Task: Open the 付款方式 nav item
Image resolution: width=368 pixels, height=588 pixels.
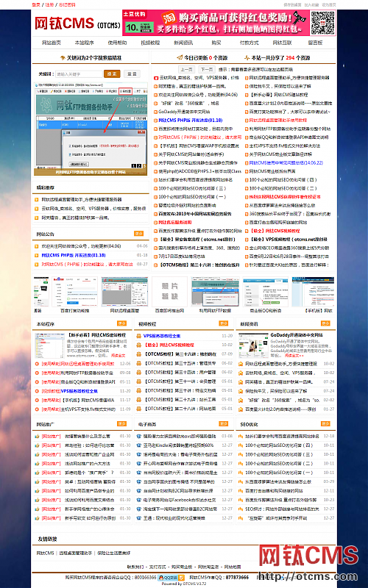Action: point(250,43)
